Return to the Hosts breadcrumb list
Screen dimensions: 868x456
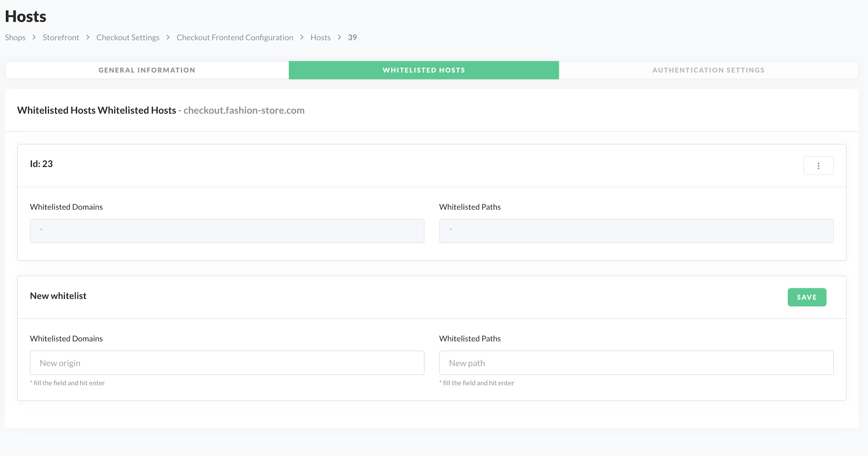320,37
